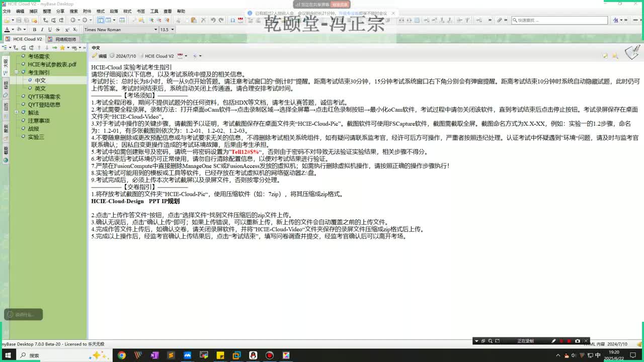Image resolution: width=644 pixels, height=362 pixels.
Task: Select the 战报 tree item
Action: [33, 129]
